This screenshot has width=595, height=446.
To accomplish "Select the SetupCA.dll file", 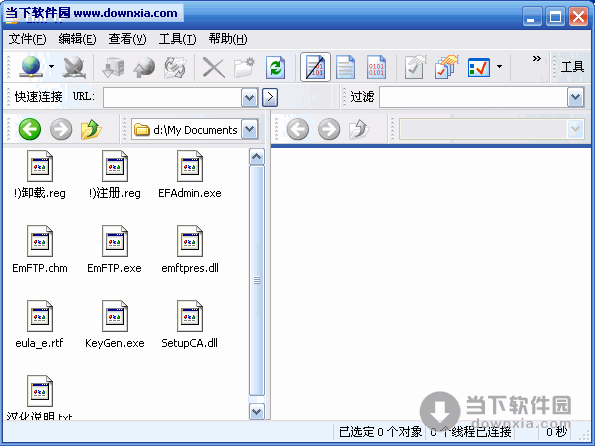I will pyautogui.click(x=190, y=325).
